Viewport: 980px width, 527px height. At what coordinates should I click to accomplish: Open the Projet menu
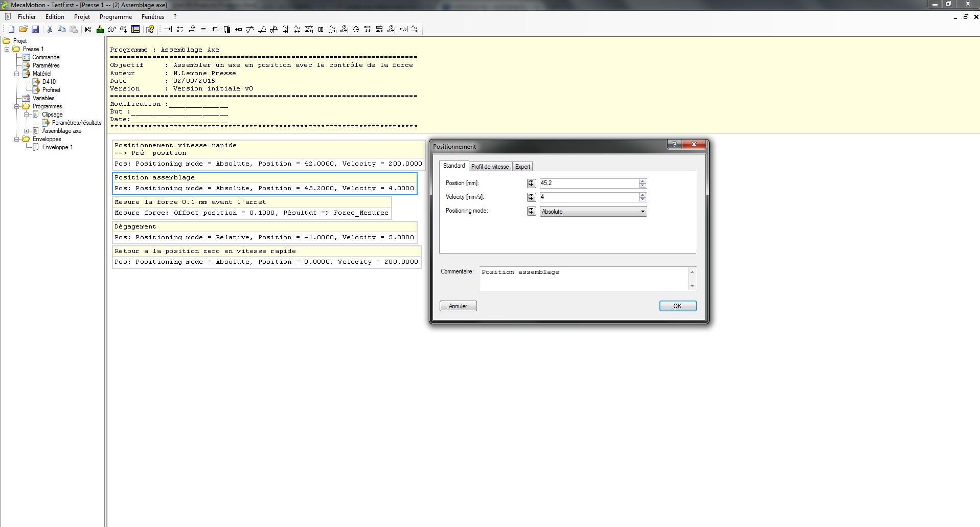(x=82, y=17)
